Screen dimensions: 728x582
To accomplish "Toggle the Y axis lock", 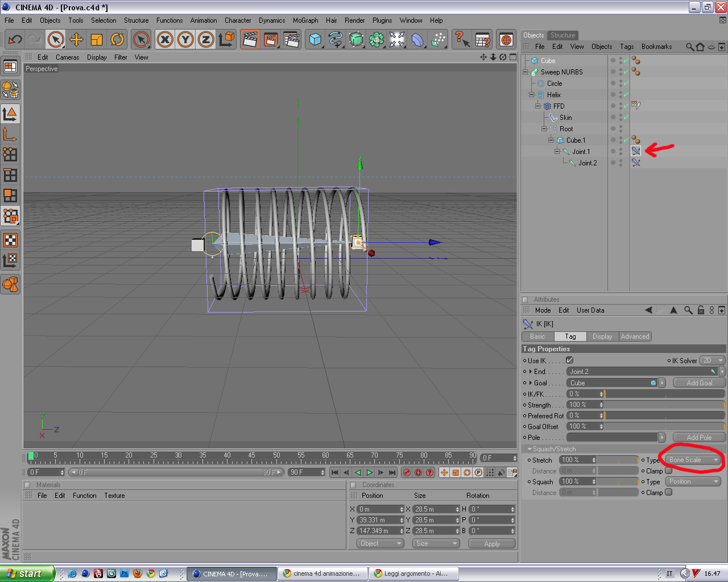I will [185, 39].
